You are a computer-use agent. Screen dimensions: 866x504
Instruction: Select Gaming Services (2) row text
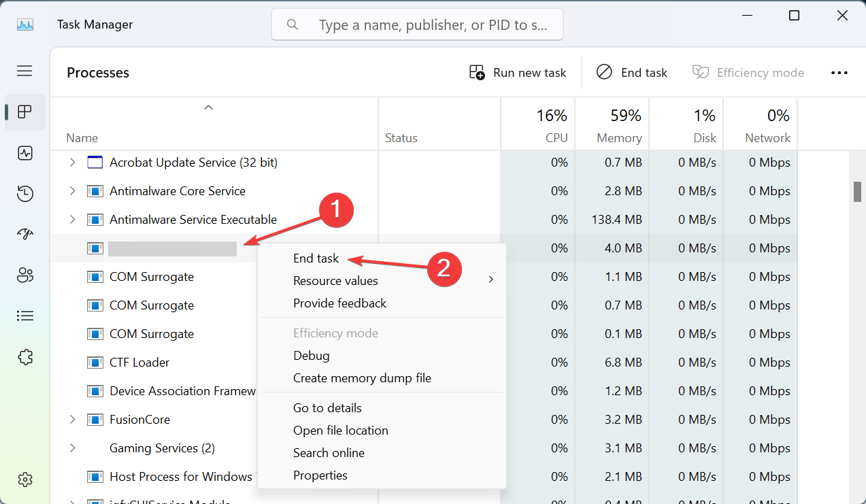[162, 448]
